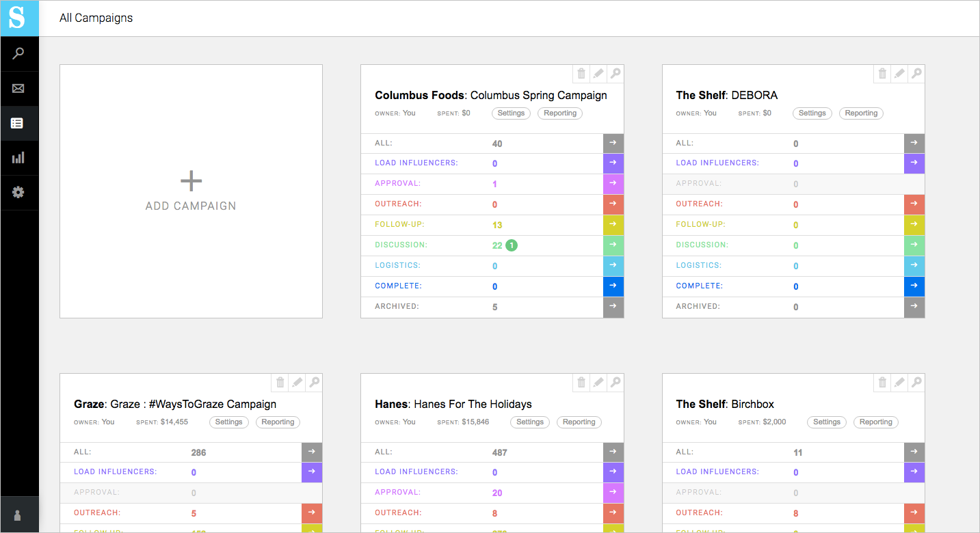Open Logistics arrow in the DEBORA campaign
The image size is (980, 533).
[914, 266]
